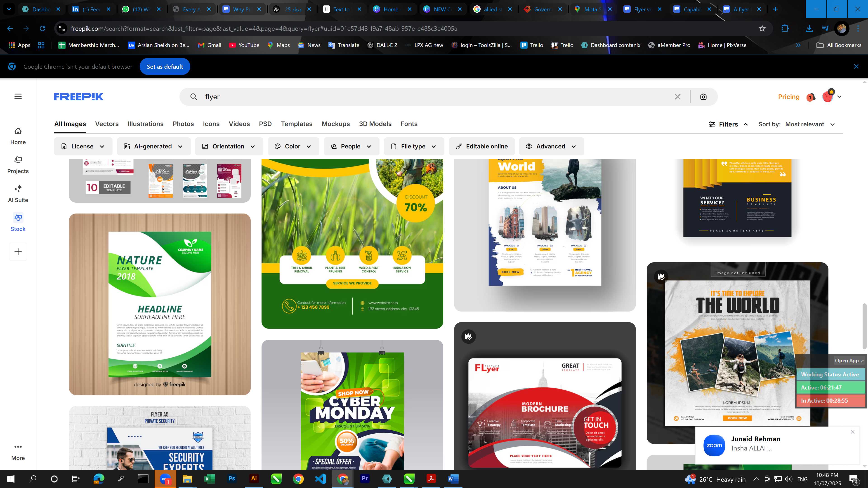
Task: Open the Cyber Monday flyer thumbnail
Action: click(x=352, y=405)
